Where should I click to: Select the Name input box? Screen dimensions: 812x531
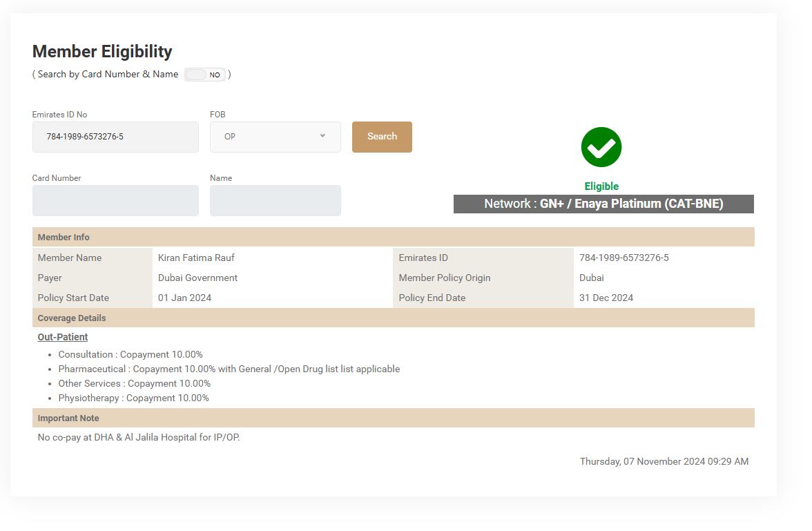(275, 200)
